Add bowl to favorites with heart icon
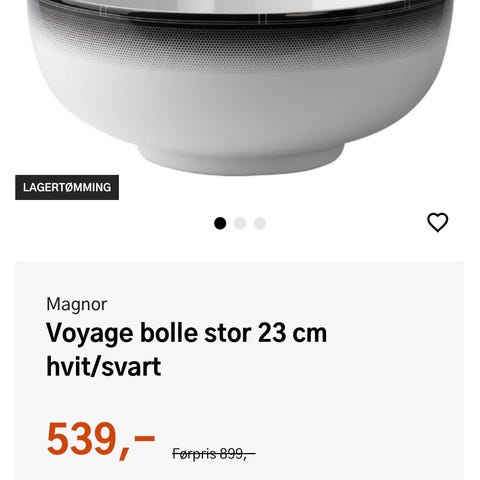The image size is (480, 480). [x=437, y=222]
